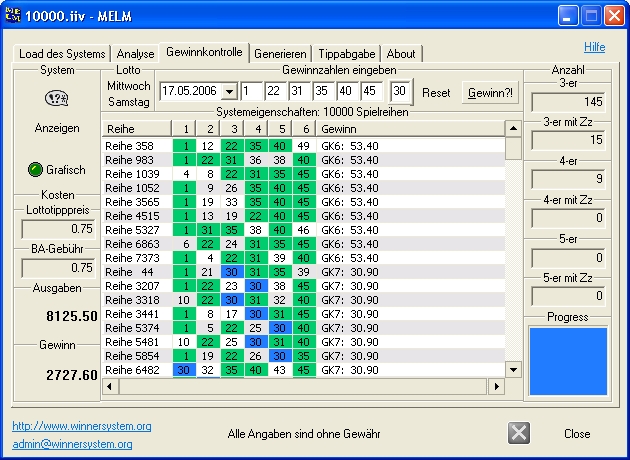Open the Analyse tab

(136, 54)
